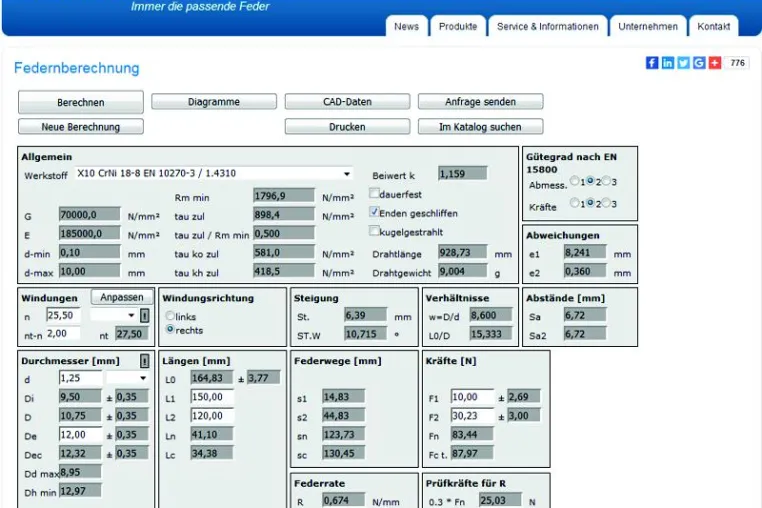Tick the kugelgestrahlt checkbox

[374, 231]
